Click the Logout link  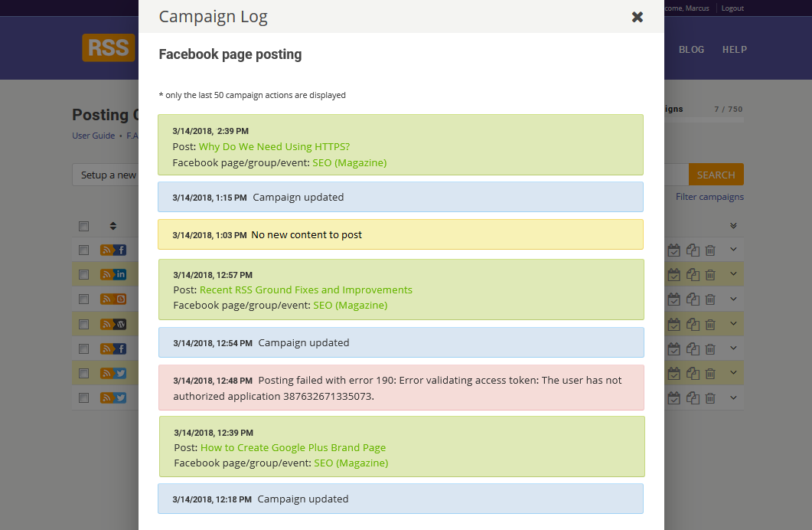click(x=732, y=8)
